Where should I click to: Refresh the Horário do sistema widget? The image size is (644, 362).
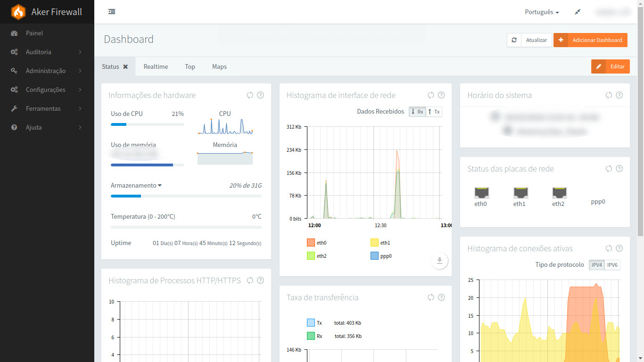point(609,95)
